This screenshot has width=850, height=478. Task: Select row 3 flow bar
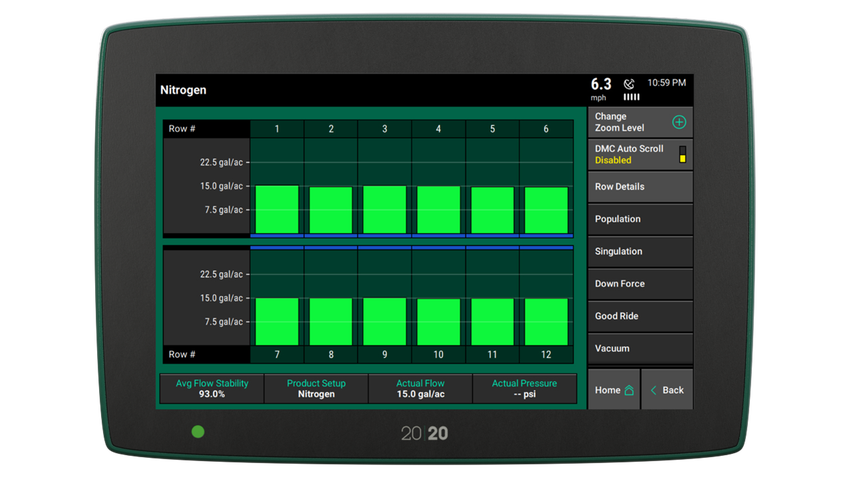point(384,210)
